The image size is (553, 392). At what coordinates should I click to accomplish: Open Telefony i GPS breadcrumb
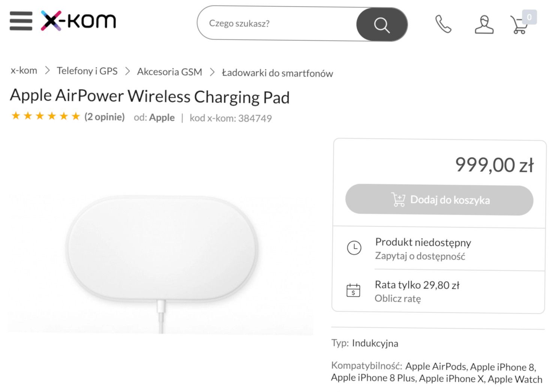click(x=87, y=71)
